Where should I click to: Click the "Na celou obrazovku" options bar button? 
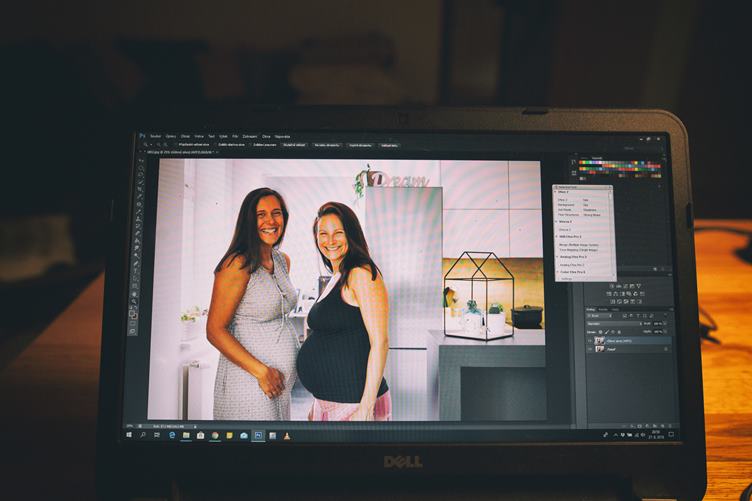tap(327, 145)
